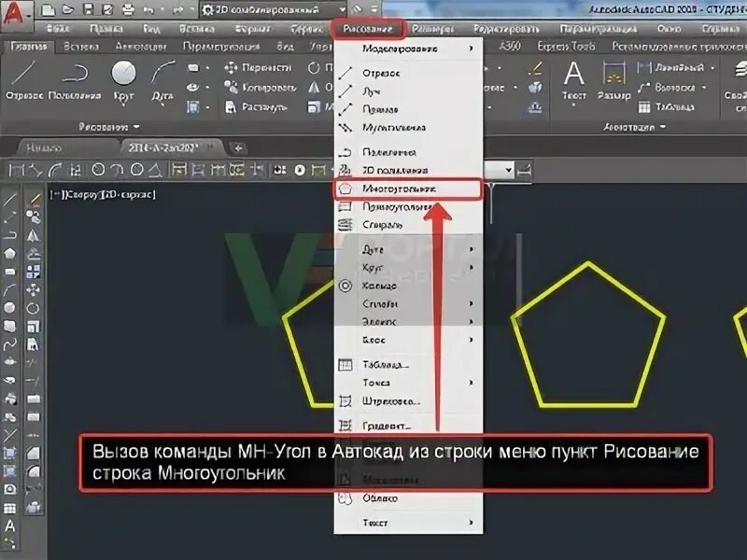The height and width of the screenshot is (560, 747).
Task: Choose Кольцо from the menu
Action: click(x=409, y=286)
